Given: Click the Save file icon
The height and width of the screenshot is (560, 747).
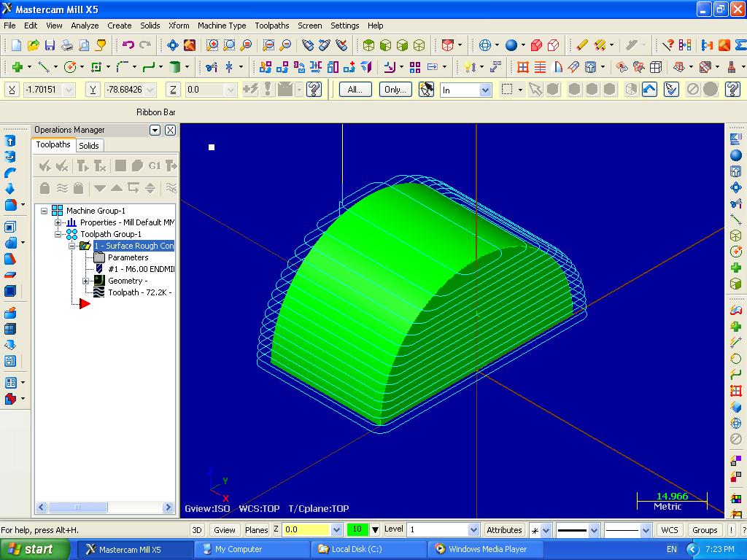Looking at the screenshot, I should tap(50, 45).
